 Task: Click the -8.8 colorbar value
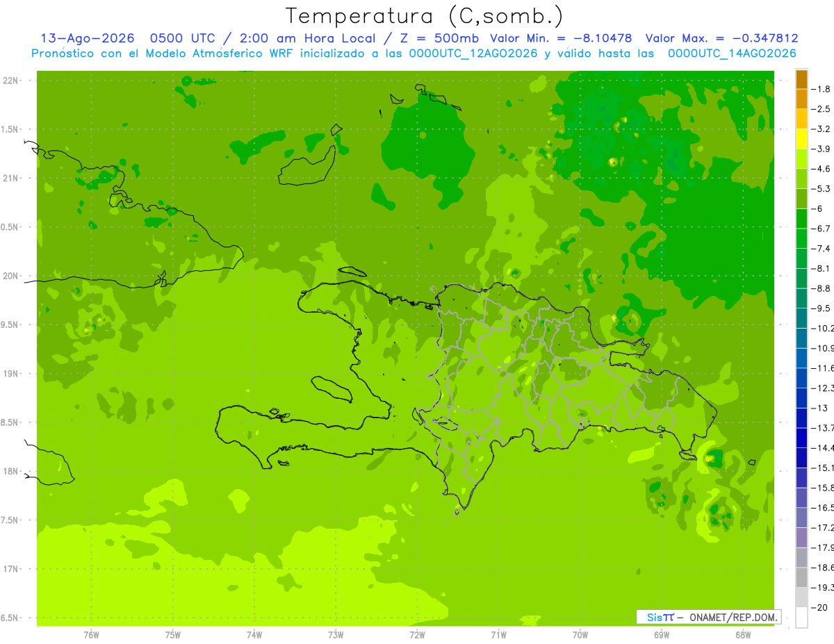click(x=821, y=288)
